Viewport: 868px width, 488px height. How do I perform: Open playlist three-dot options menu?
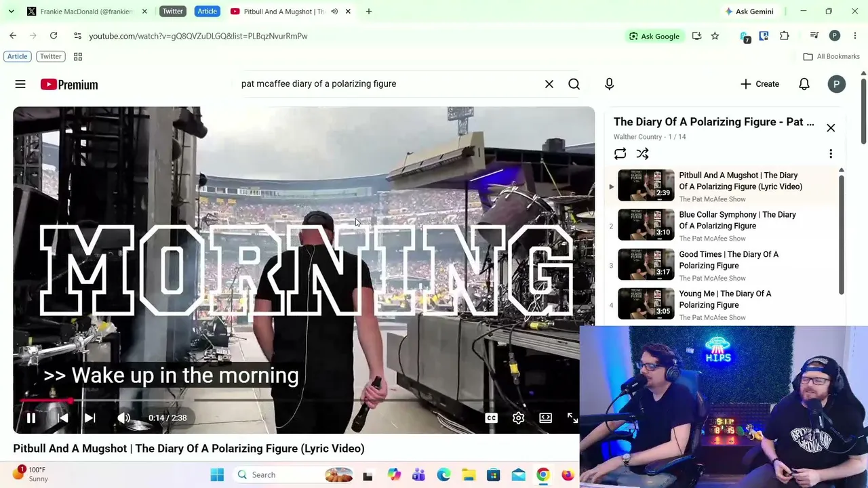point(831,154)
